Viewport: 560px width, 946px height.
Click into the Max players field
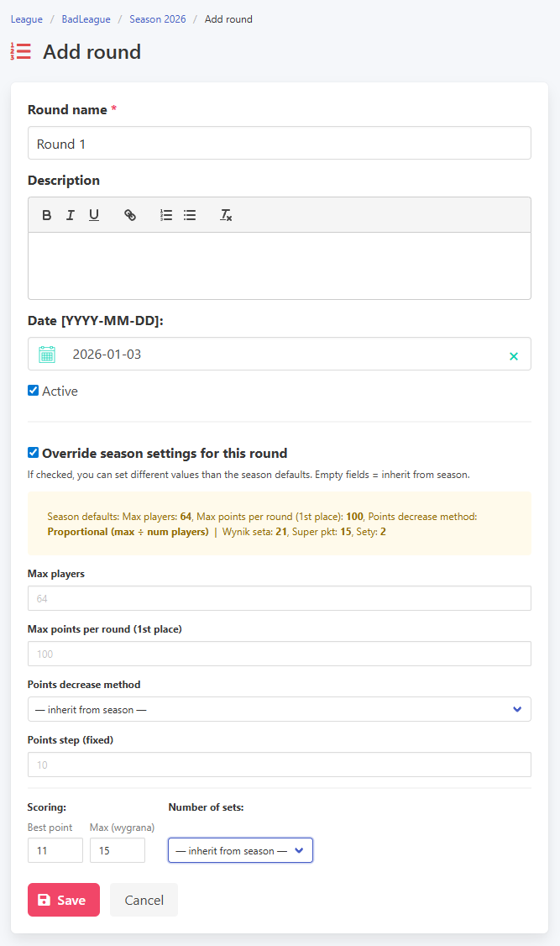click(x=279, y=598)
